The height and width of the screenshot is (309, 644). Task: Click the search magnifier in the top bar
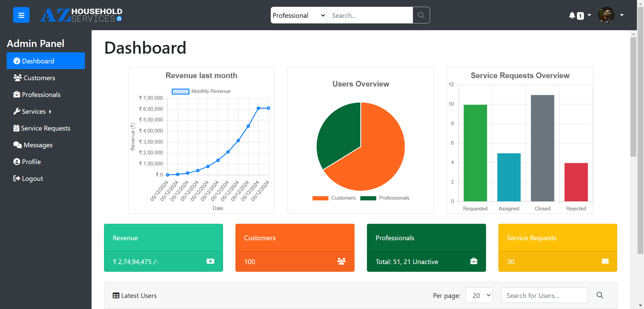(x=421, y=15)
